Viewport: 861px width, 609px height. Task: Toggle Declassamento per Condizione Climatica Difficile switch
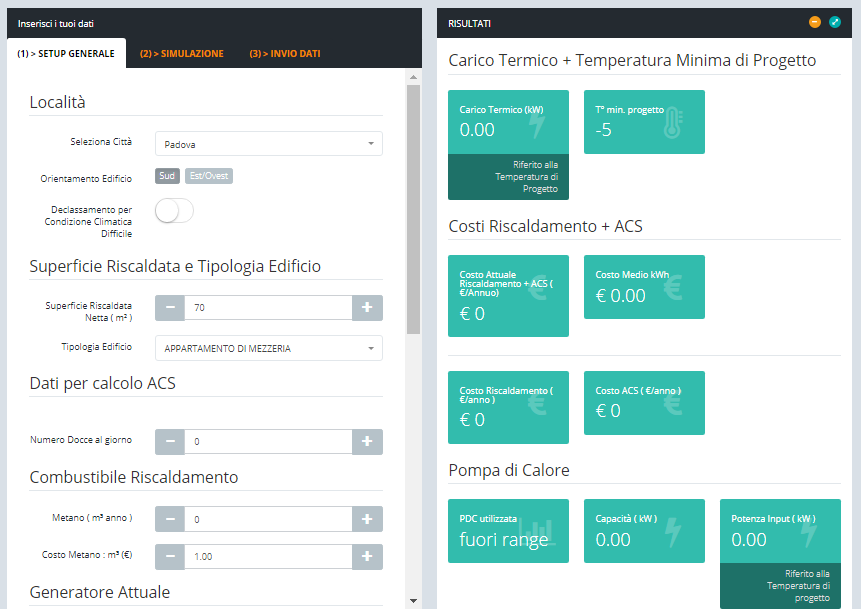(x=174, y=211)
